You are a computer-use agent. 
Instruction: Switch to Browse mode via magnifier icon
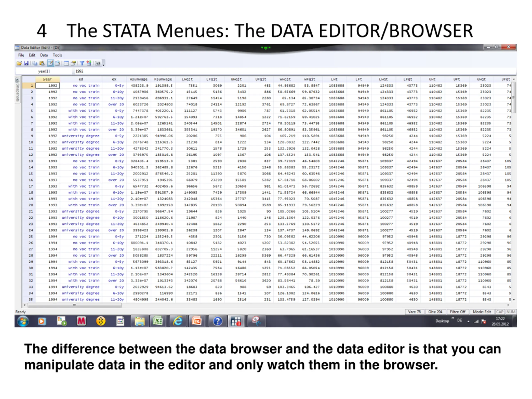pos(58,63)
